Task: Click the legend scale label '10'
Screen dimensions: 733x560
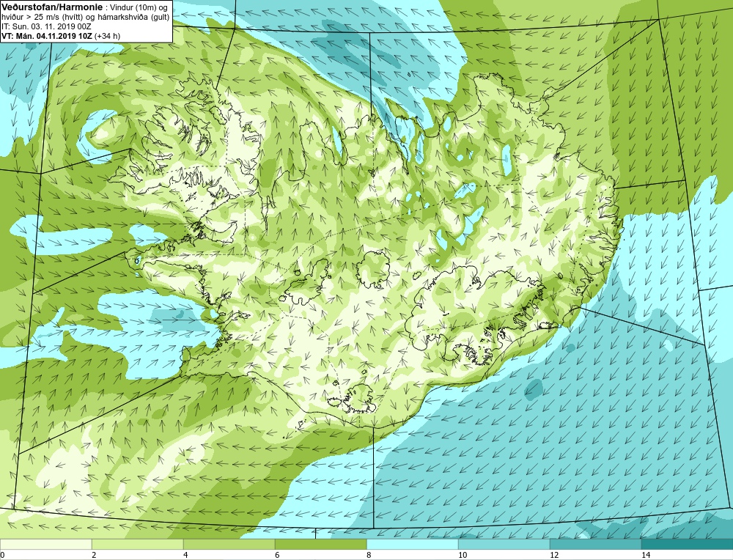Action: 463,556
